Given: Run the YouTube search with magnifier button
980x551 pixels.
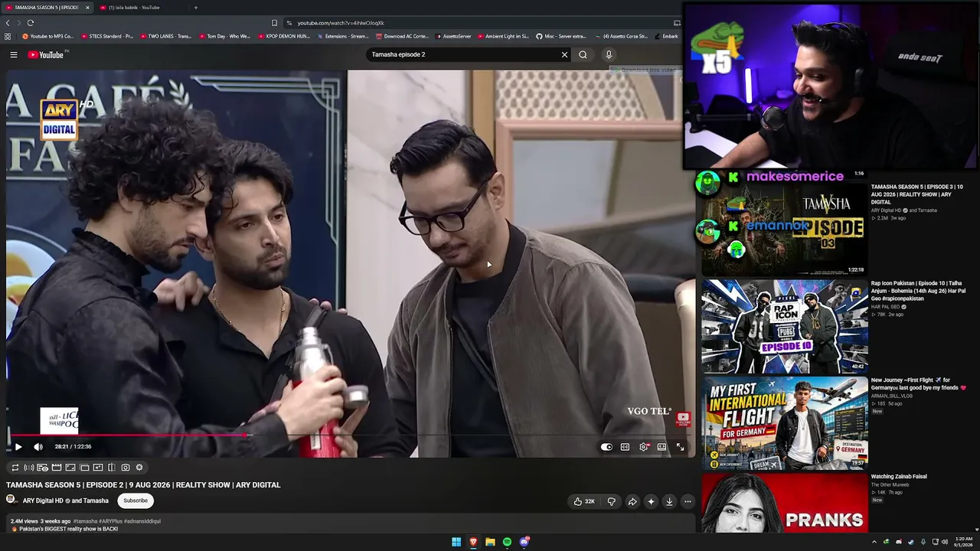Looking at the screenshot, I should click(583, 54).
